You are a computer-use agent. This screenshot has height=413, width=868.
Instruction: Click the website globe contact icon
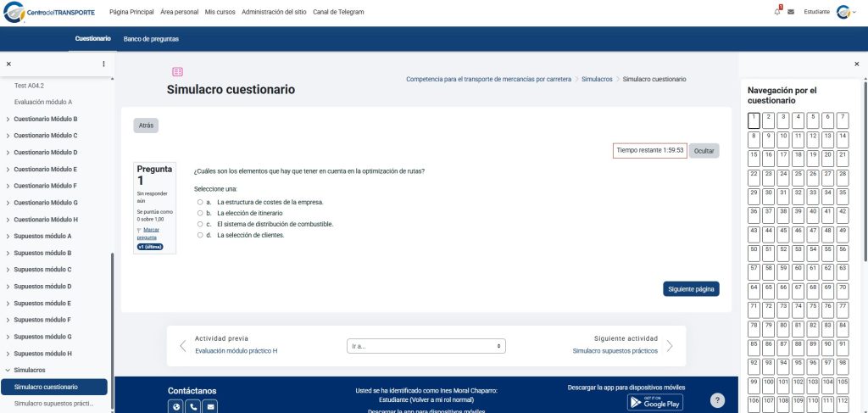[x=176, y=407]
